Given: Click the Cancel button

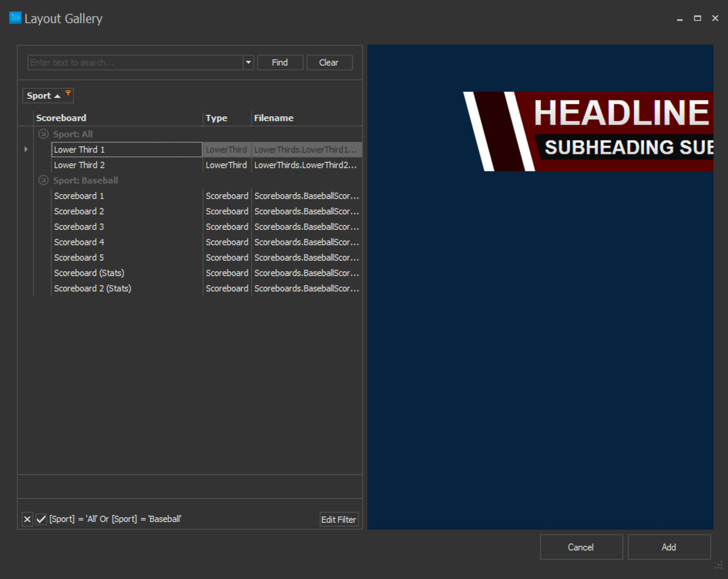Looking at the screenshot, I should point(581,547).
